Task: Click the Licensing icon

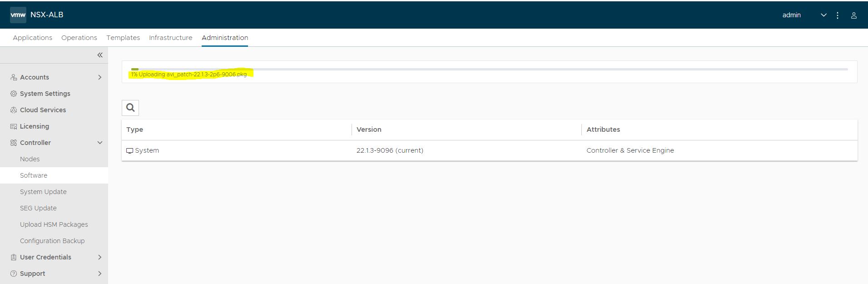Action: [x=14, y=126]
